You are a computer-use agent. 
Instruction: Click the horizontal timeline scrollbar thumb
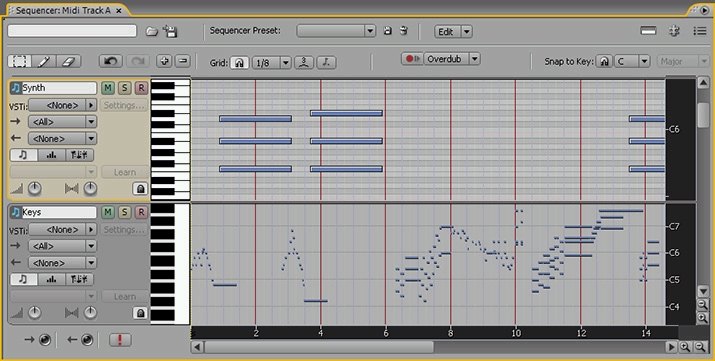point(319,347)
